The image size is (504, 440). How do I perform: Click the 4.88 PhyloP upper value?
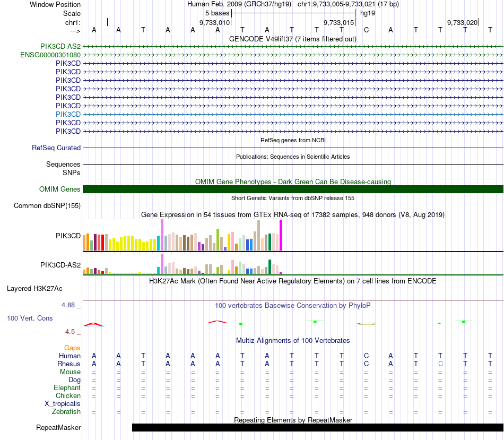point(68,305)
